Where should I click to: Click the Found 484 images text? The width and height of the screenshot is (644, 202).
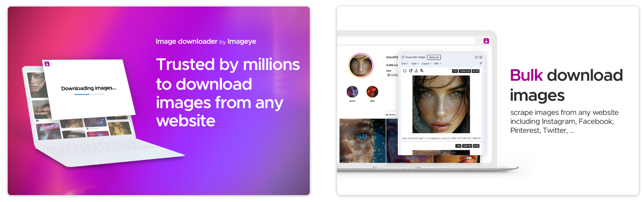click(415, 57)
